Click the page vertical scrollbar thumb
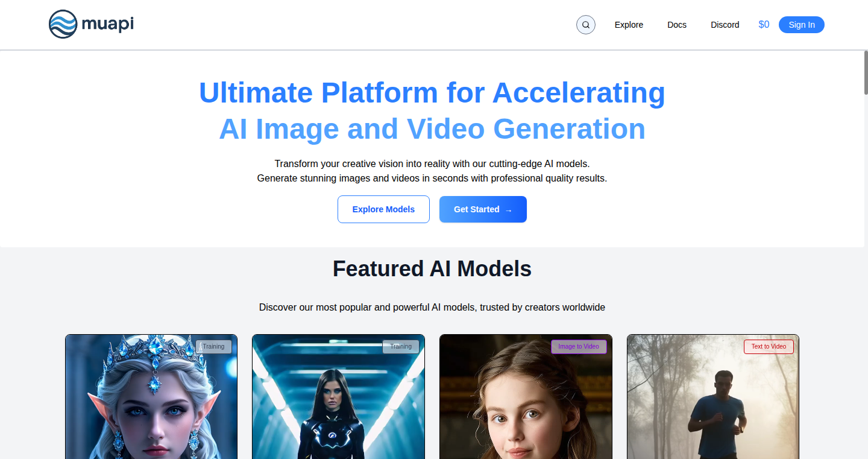 click(866, 72)
